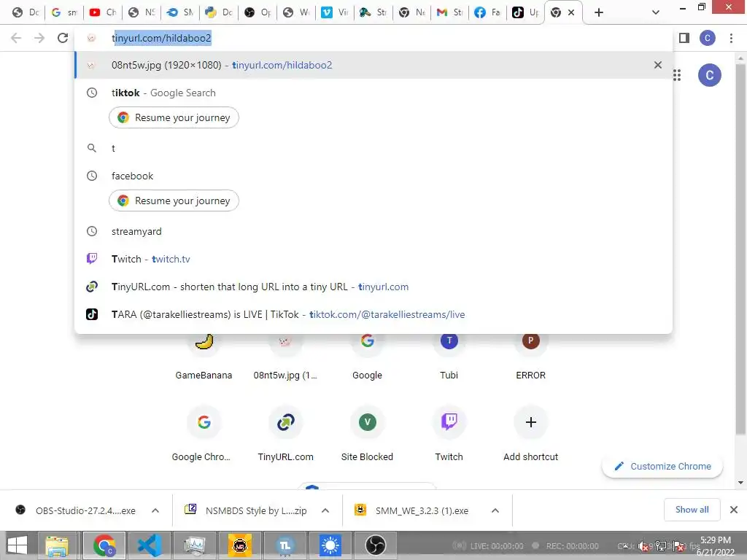This screenshot has height=560, width=747.
Task: Switch to the Google 'sm' tab
Action: pos(64,12)
